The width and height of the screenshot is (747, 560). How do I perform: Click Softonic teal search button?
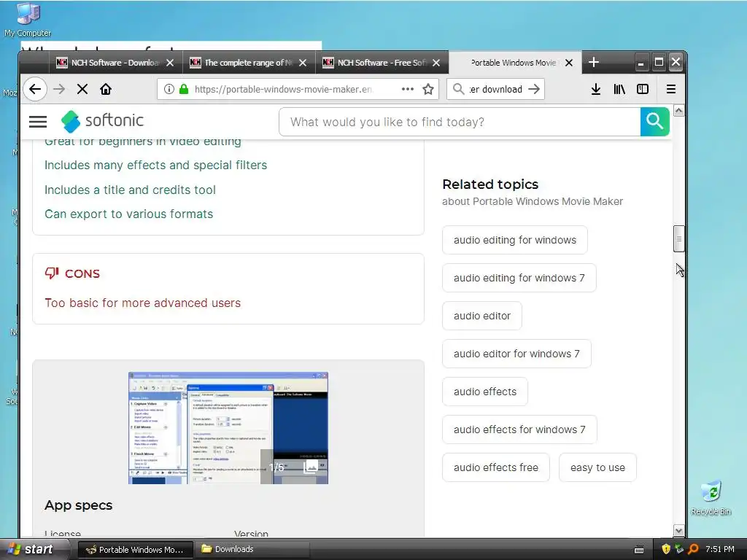tap(654, 122)
